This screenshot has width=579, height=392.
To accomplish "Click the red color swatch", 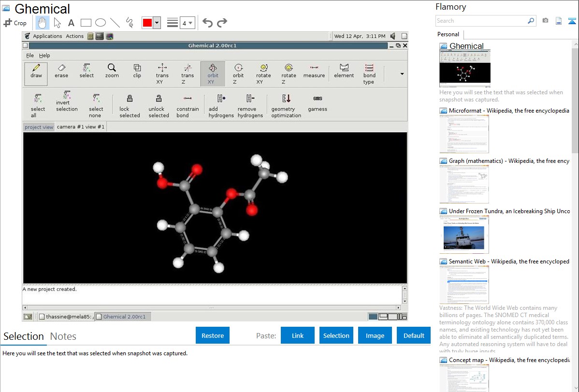I will click(x=147, y=23).
